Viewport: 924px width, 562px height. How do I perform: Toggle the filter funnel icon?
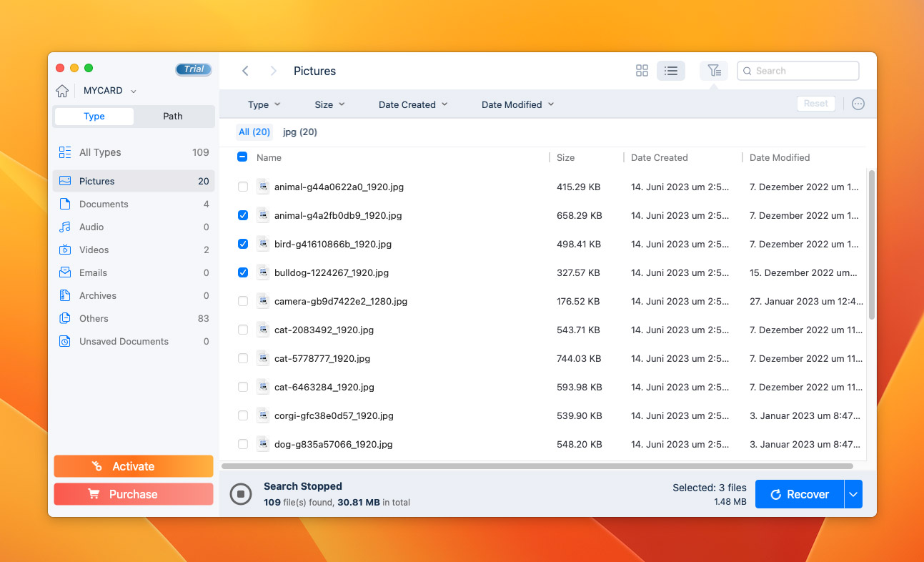coord(714,71)
